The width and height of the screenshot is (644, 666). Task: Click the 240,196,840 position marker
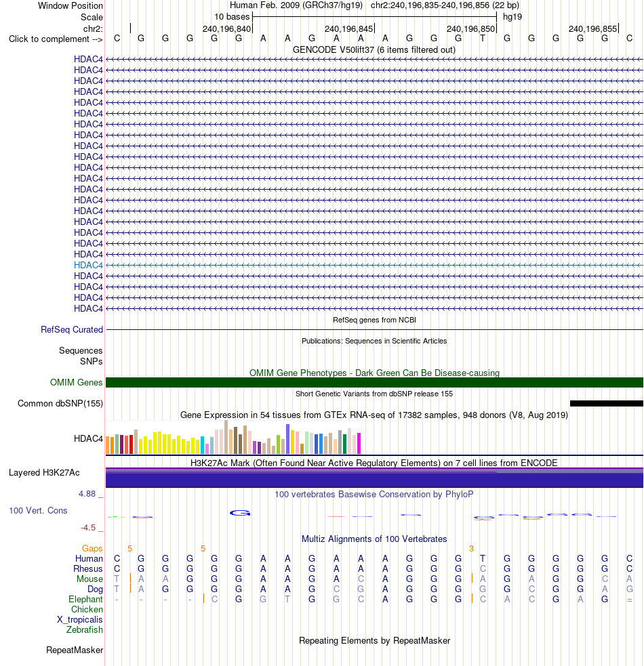pyautogui.click(x=226, y=29)
